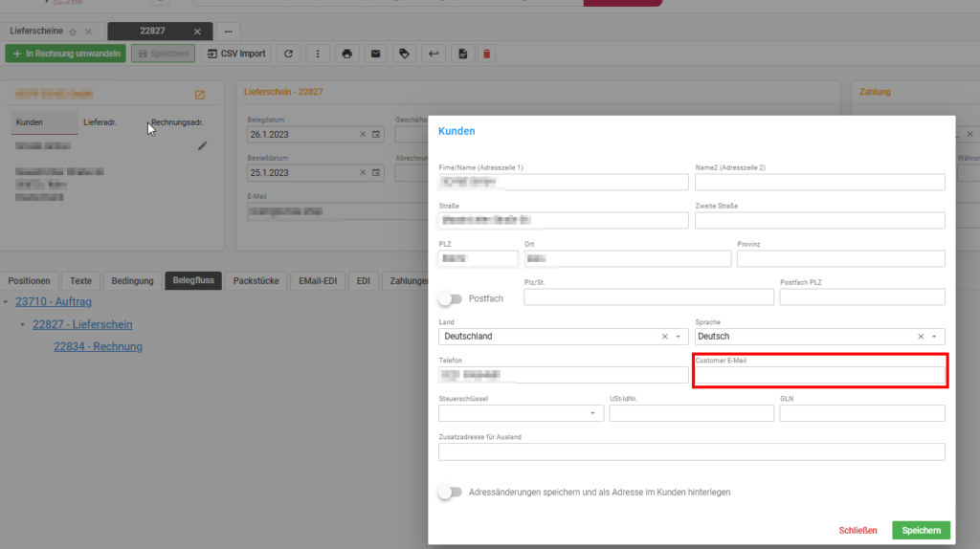Viewport: 980px width, 549px height.
Task: Click the tag label icon
Action: tap(405, 54)
